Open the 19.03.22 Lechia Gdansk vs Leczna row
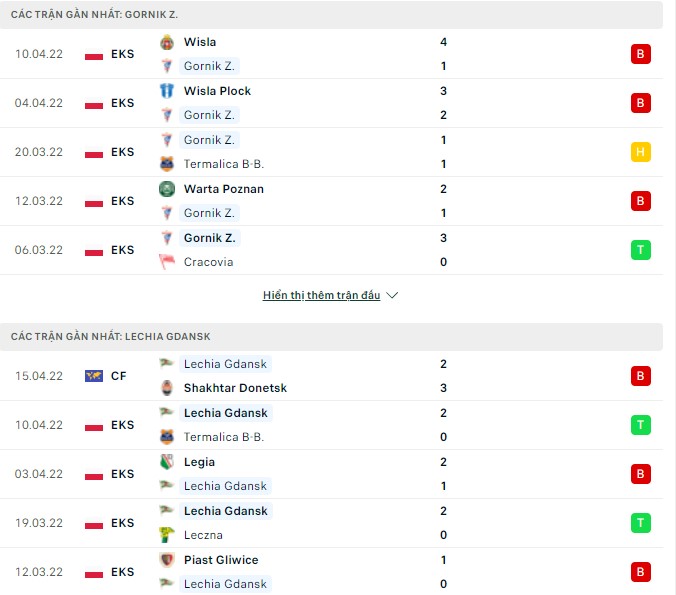Screen dimensions: 676x595 tap(331, 523)
